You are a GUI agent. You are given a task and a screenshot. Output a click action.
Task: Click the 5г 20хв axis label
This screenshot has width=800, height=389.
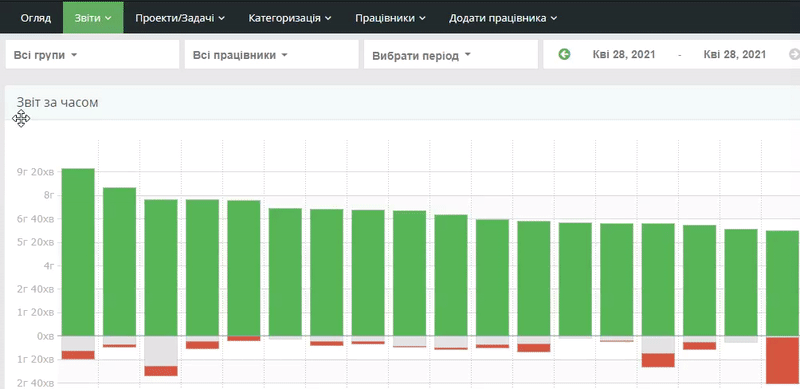[x=35, y=242]
